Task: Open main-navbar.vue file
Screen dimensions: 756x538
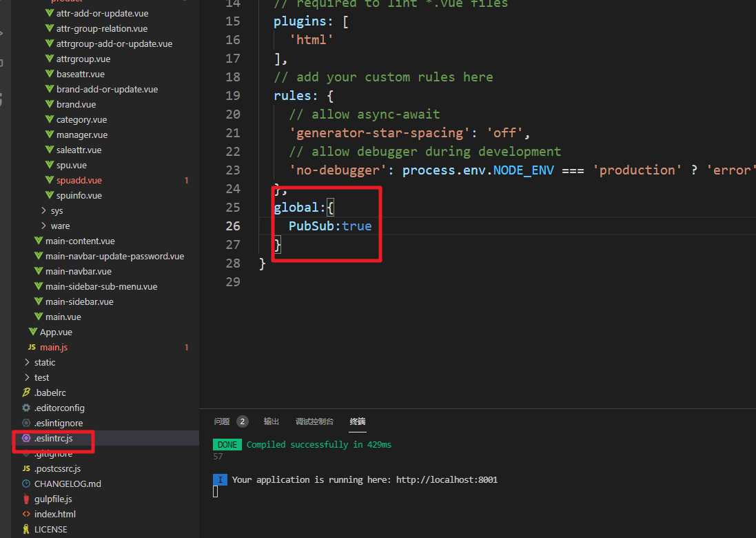Action: point(79,271)
